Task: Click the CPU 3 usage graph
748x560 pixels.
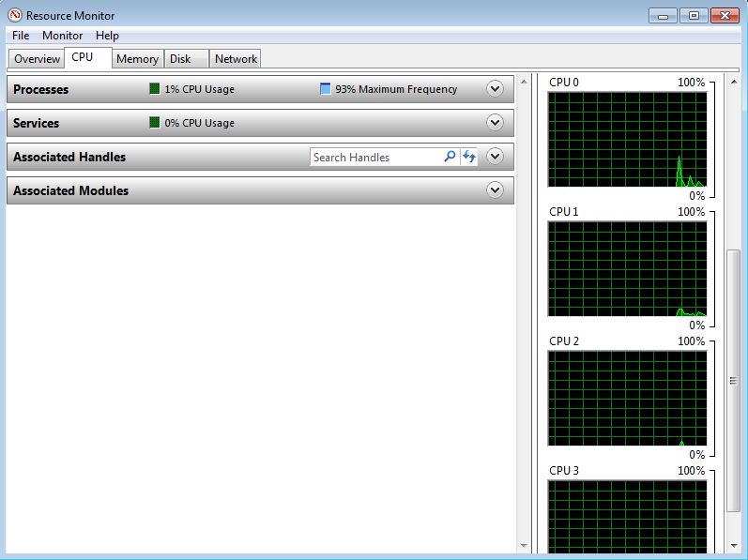Action: 627,517
